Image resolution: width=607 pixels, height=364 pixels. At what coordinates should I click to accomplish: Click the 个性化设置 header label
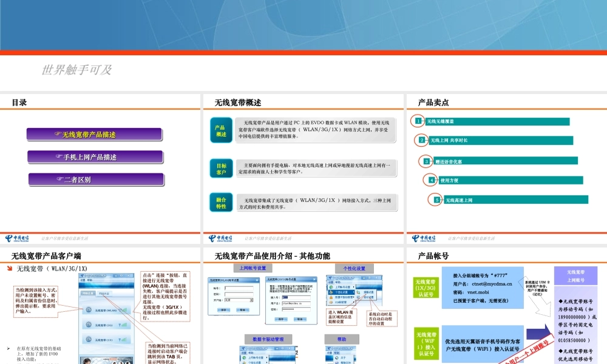(354, 268)
